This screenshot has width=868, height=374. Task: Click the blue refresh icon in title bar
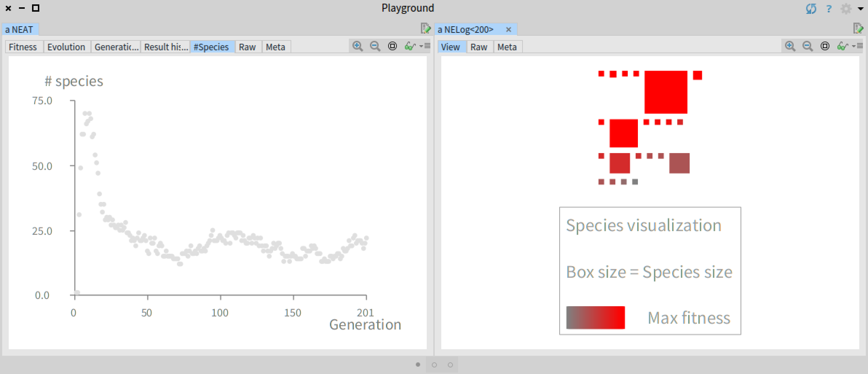811,8
